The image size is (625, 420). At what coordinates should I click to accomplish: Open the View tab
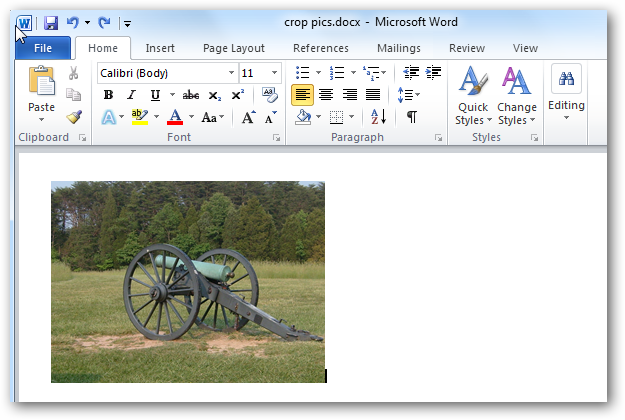click(525, 48)
